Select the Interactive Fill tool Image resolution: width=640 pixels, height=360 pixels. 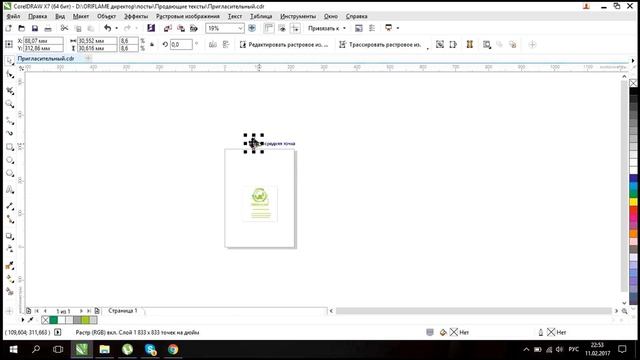coord(10,279)
